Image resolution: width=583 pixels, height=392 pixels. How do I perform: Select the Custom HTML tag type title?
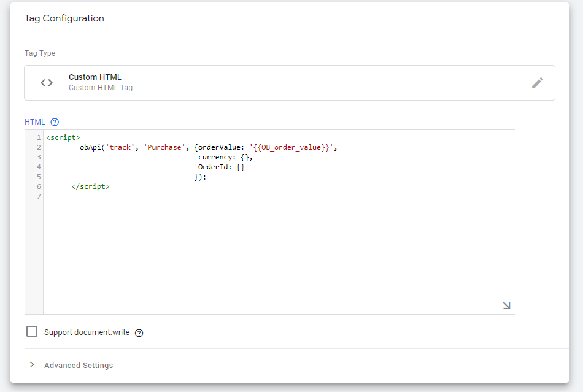click(x=95, y=77)
